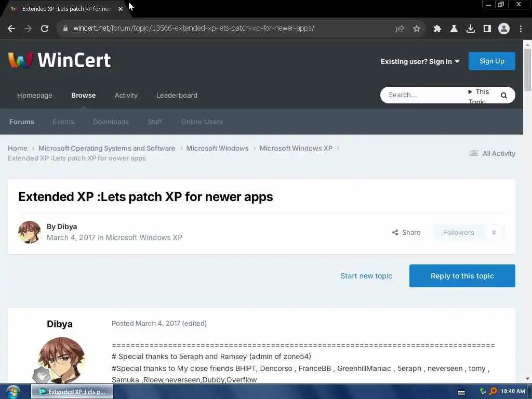
Task: Click the taskbar keyboard icon
Action: pyautogui.click(x=461, y=393)
